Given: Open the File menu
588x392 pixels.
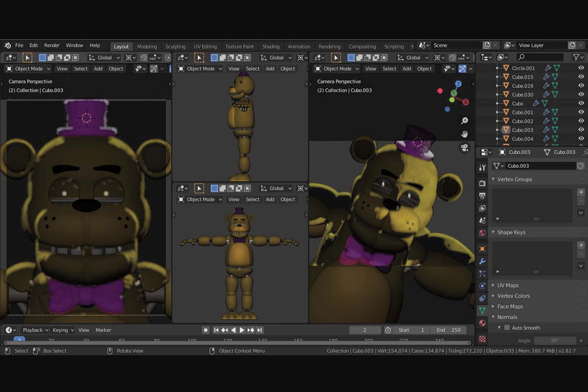Looking at the screenshot, I should [19, 46].
